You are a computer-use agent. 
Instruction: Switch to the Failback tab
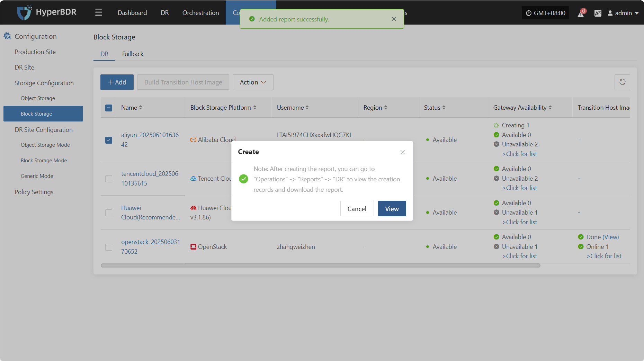133,54
